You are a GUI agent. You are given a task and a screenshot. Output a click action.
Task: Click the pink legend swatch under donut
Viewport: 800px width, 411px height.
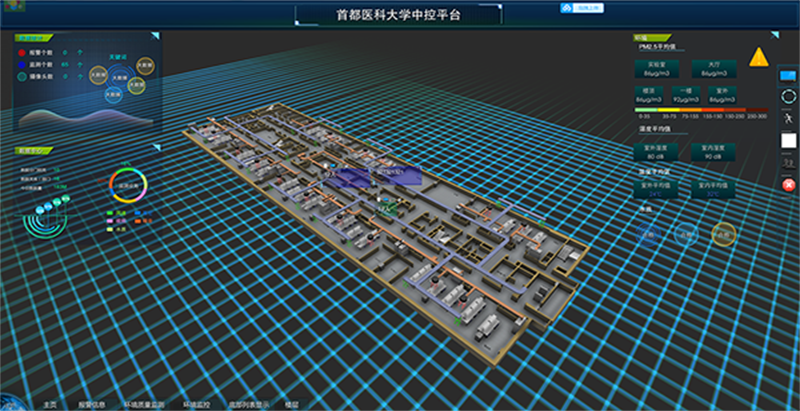tap(110, 221)
